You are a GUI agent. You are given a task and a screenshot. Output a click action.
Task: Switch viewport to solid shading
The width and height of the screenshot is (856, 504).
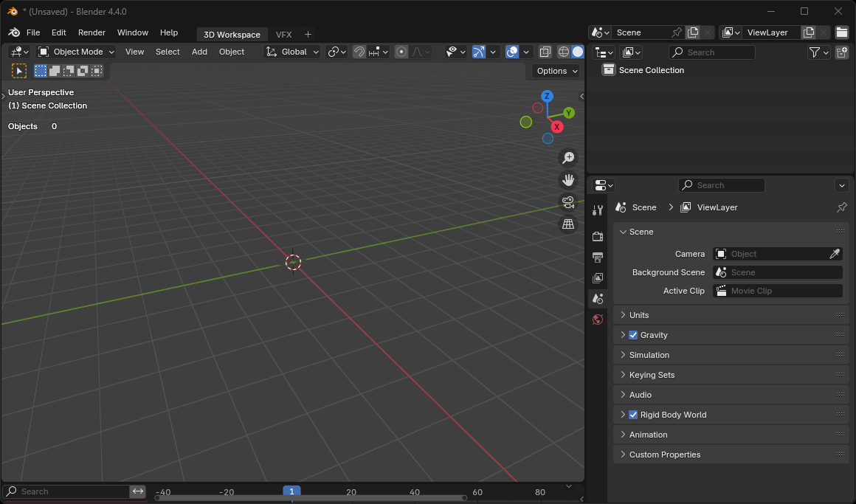click(x=578, y=52)
